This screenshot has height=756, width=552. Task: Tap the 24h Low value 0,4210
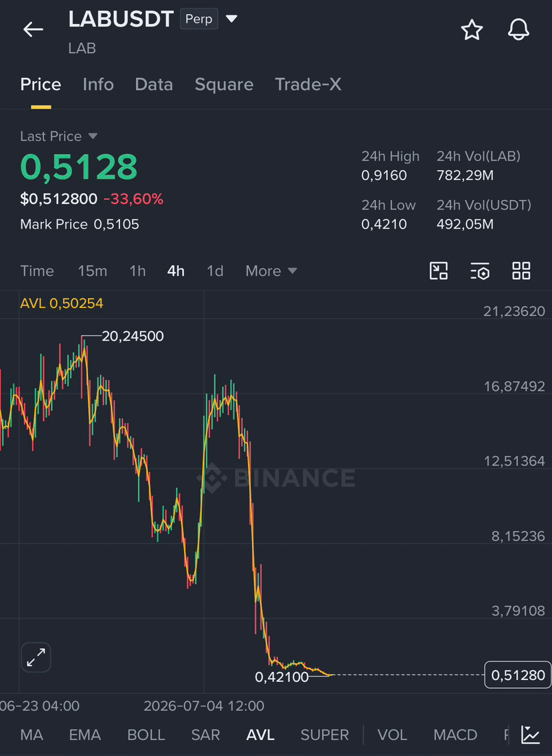384,224
